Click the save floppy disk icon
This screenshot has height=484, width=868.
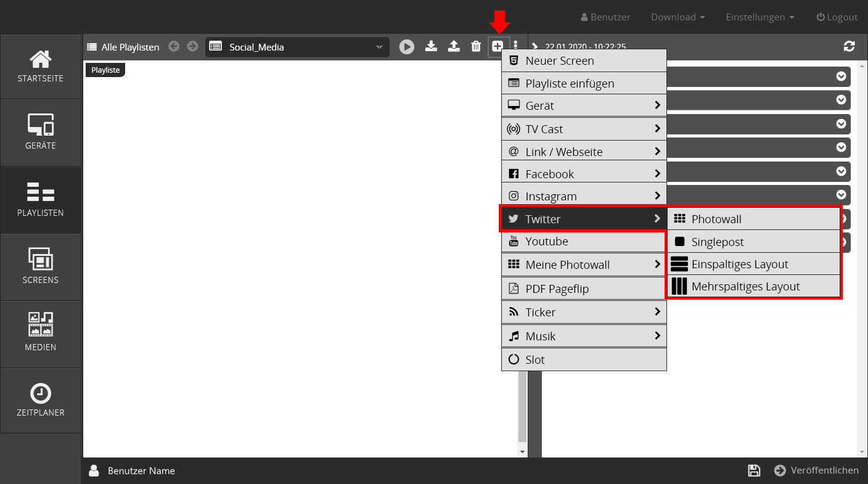coord(754,470)
